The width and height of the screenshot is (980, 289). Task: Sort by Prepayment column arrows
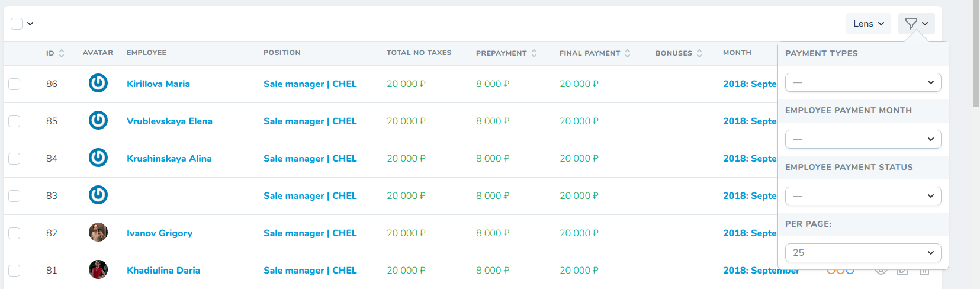(x=534, y=53)
